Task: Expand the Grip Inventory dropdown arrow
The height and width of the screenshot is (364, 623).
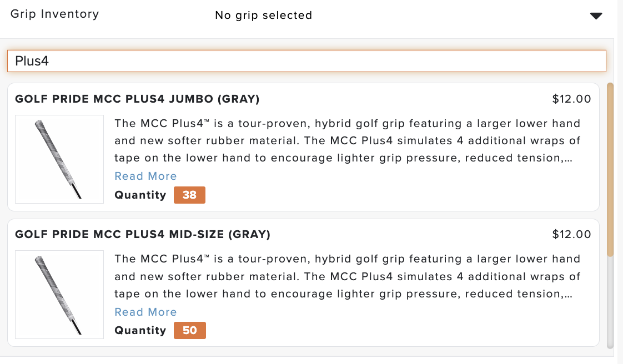Action: (x=596, y=16)
